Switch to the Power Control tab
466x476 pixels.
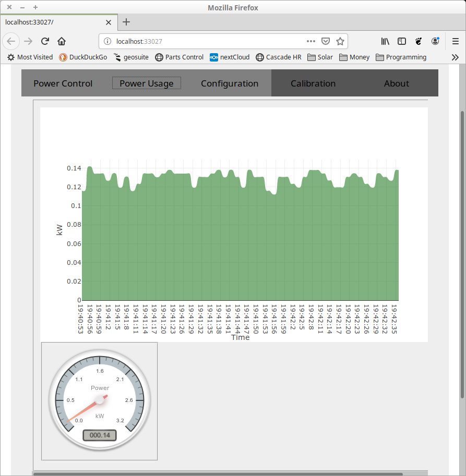[63, 83]
